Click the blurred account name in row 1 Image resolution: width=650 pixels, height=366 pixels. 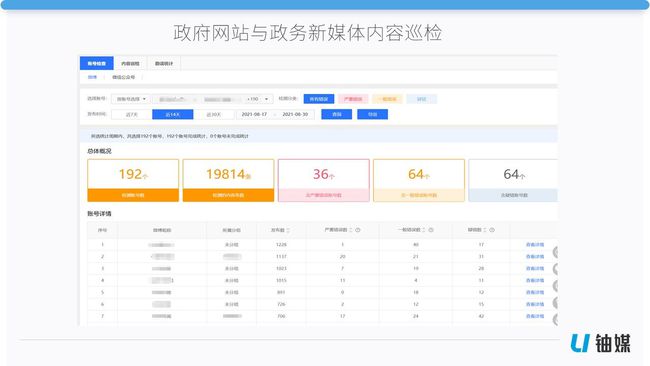(161, 245)
